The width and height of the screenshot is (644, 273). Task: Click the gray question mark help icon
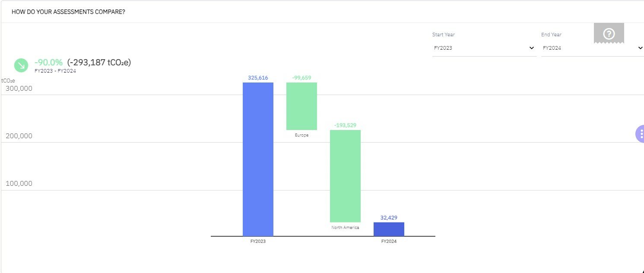(x=609, y=33)
